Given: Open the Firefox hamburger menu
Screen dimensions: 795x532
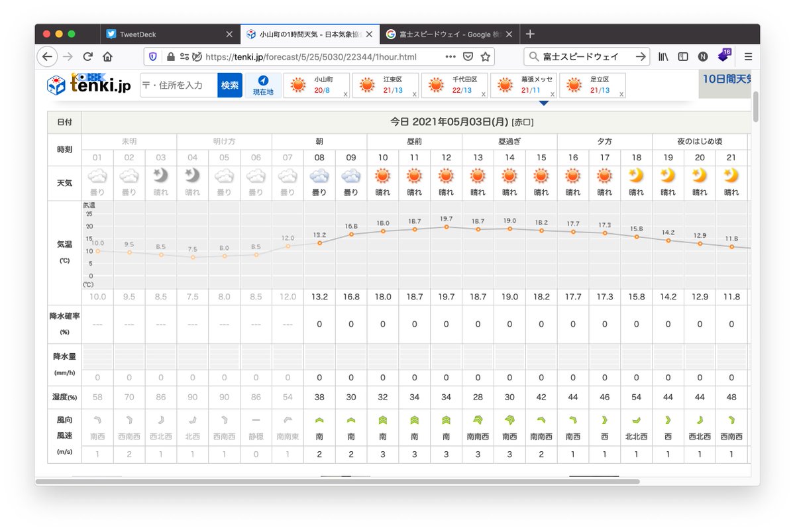Looking at the screenshot, I should pyautogui.click(x=748, y=57).
